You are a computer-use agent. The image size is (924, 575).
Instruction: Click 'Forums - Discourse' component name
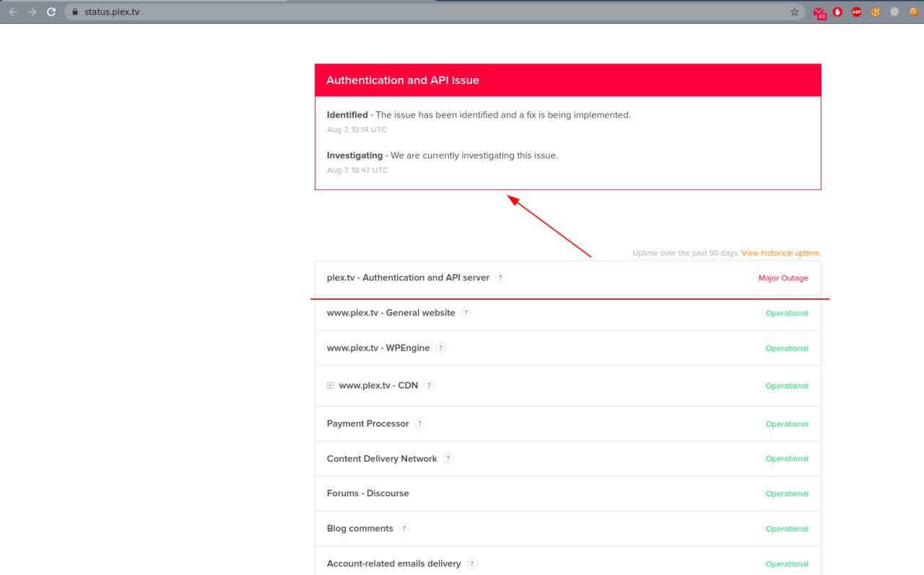pyautogui.click(x=368, y=493)
